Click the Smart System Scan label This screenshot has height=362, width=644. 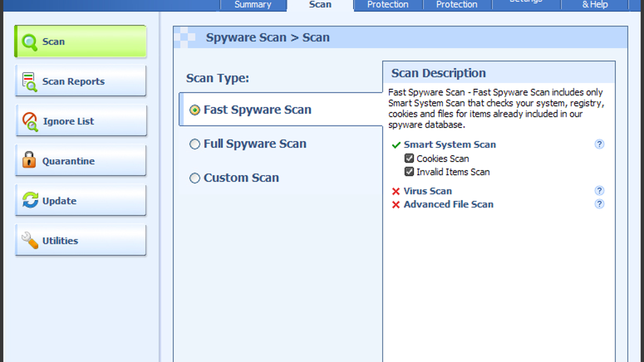[x=450, y=145]
